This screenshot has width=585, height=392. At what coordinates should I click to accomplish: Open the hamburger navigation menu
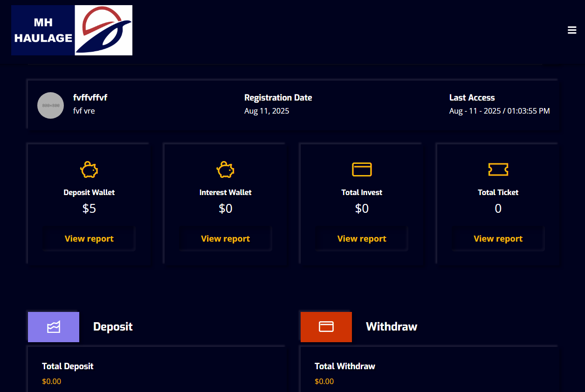click(x=572, y=30)
